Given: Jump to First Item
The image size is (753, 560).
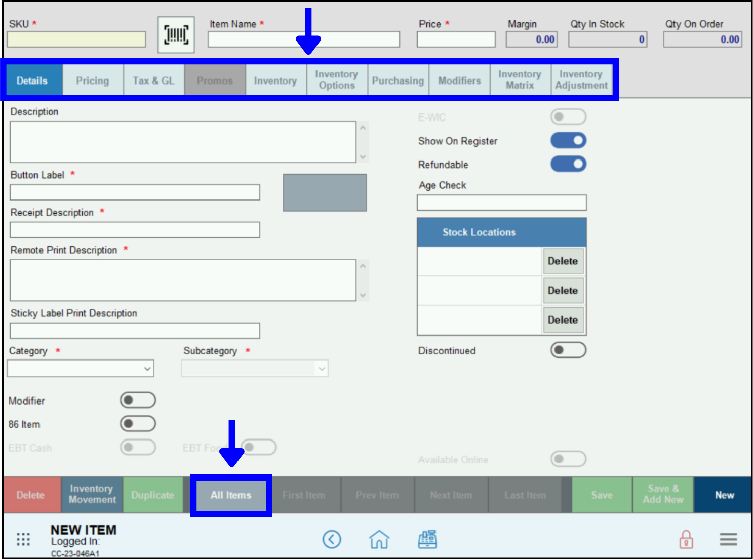Looking at the screenshot, I should coord(304,495).
